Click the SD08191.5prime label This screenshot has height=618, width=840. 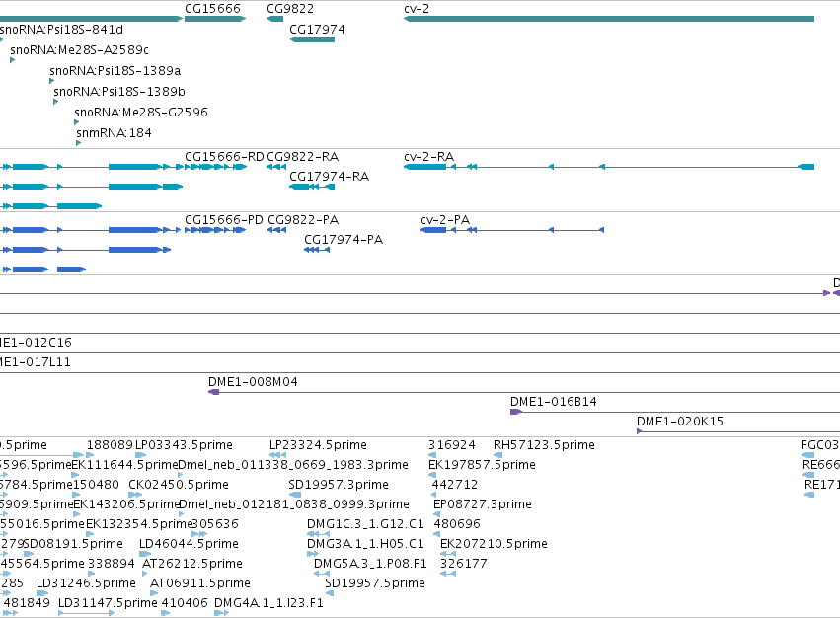(x=73, y=544)
